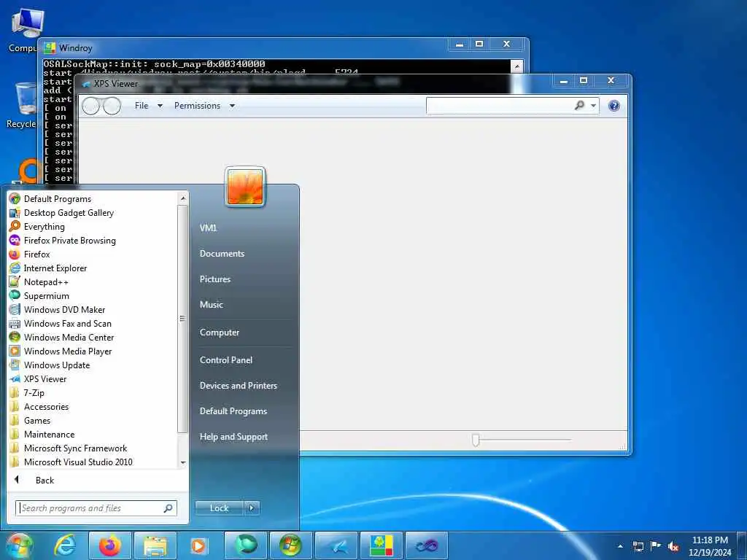Open Default Programs in the right pane
The width and height of the screenshot is (747, 560).
(x=233, y=411)
